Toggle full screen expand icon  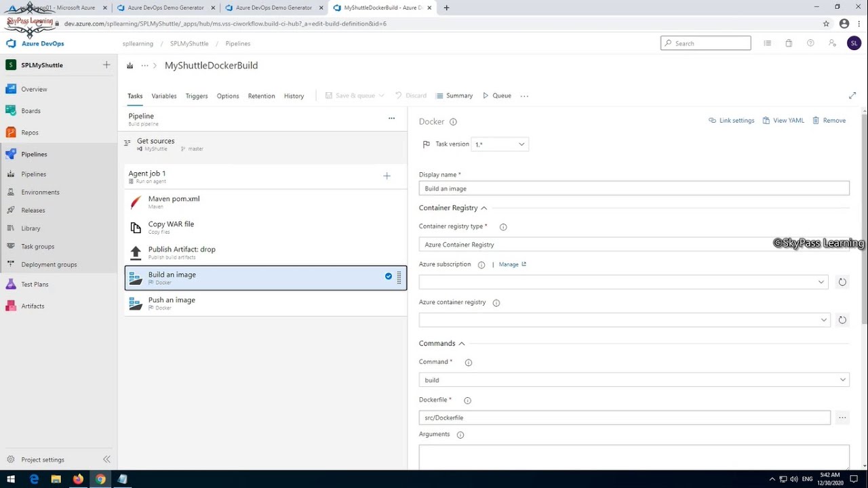point(852,96)
